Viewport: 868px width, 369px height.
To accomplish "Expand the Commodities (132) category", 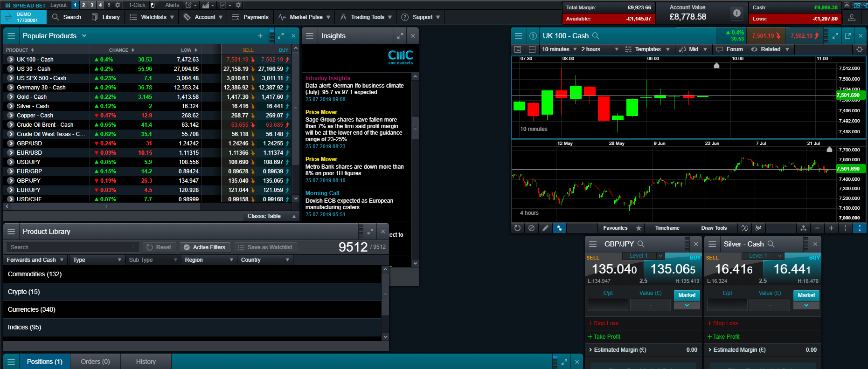I will 192,274.
